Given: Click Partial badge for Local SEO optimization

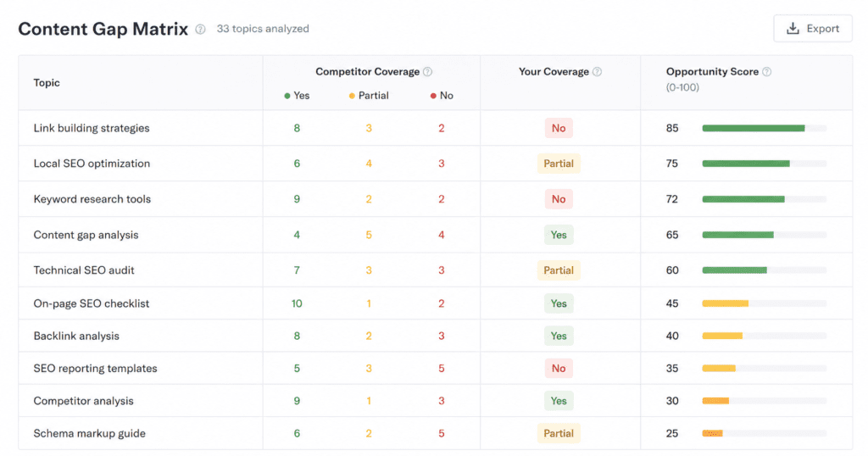Looking at the screenshot, I should click(559, 164).
